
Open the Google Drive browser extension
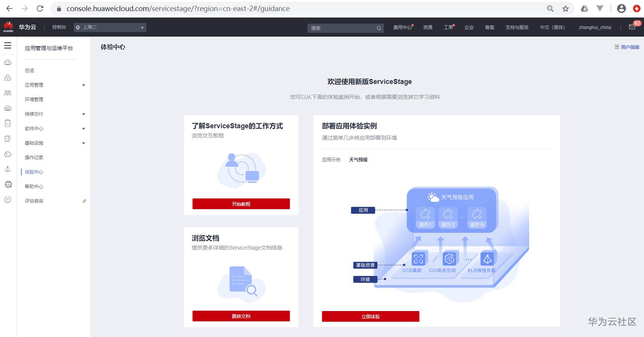coord(584,8)
